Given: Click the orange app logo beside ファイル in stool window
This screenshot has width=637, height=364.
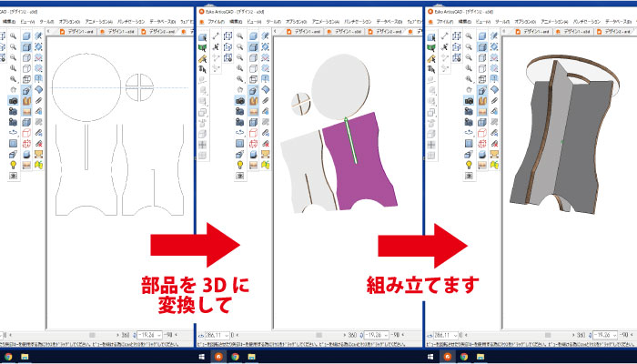Looking at the screenshot, I should point(430,21).
